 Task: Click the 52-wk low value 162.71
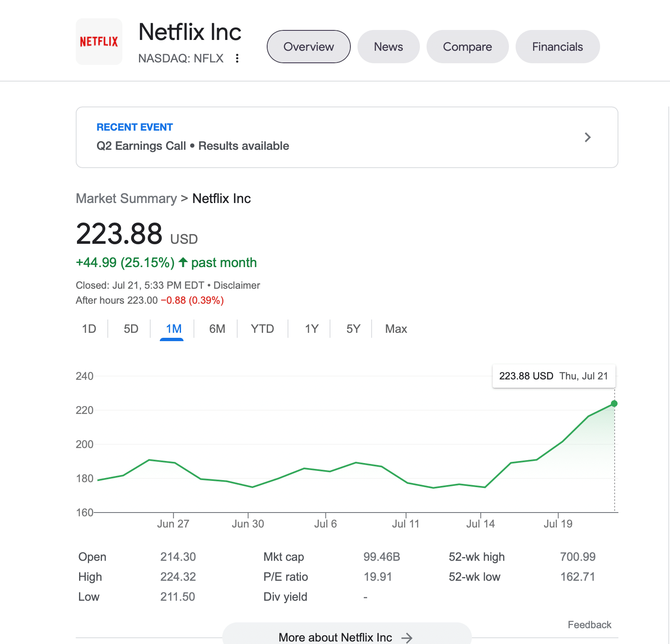[578, 577]
